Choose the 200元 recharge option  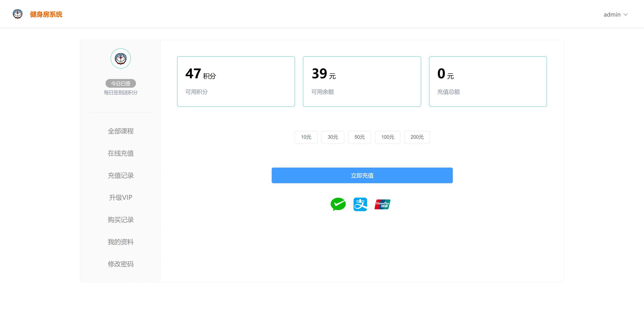tap(417, 137)
